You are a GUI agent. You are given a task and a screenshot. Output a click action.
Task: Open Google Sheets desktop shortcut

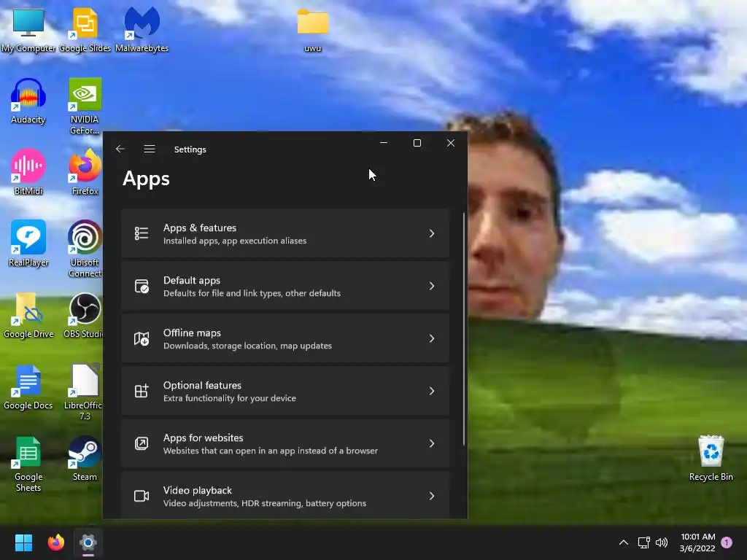click(28, 464)
